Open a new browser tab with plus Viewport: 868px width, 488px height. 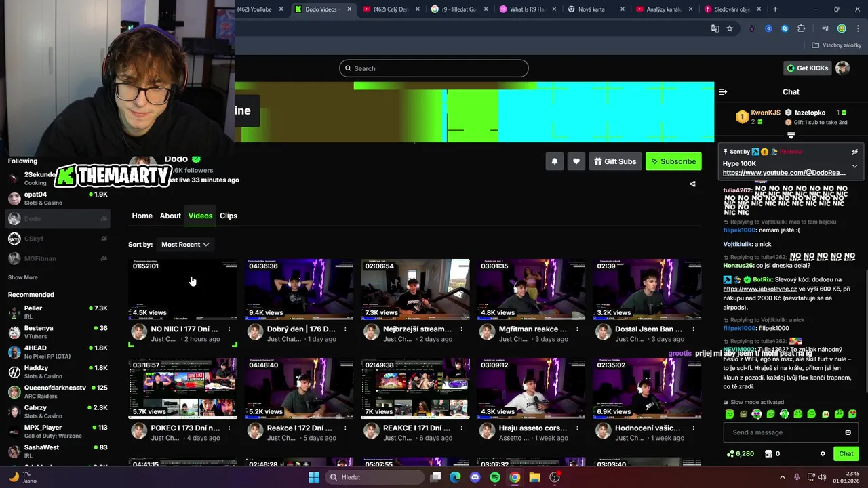point(775,9)
